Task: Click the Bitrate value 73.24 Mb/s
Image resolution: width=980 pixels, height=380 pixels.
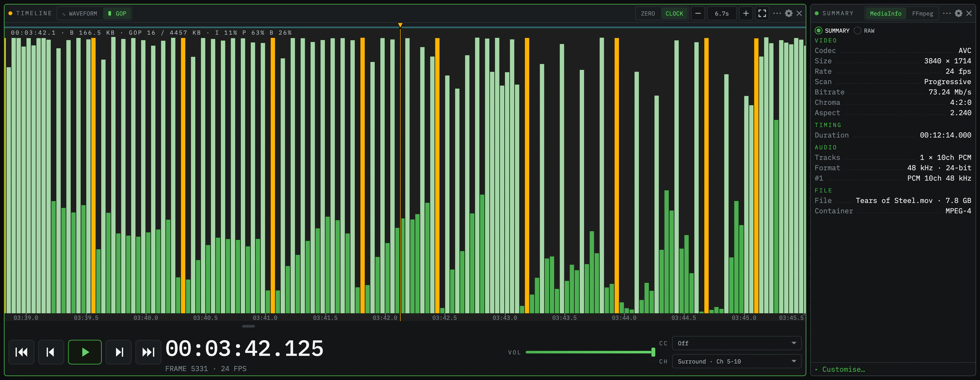Action: pyautogui.click(x=950, y=92)
